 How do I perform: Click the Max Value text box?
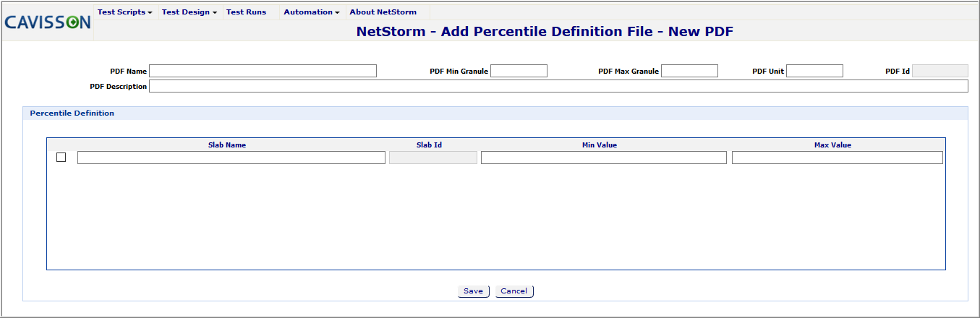pos(837,158)
